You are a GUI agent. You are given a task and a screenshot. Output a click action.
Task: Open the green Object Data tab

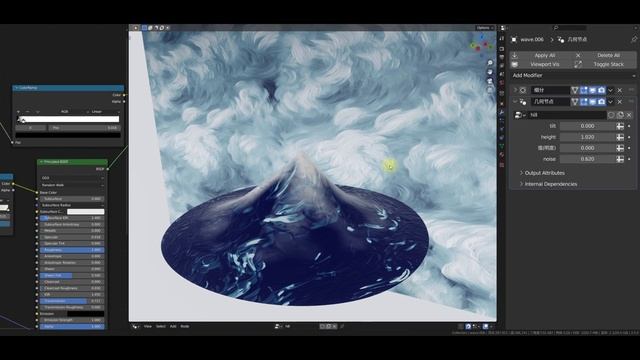(502, 146)
